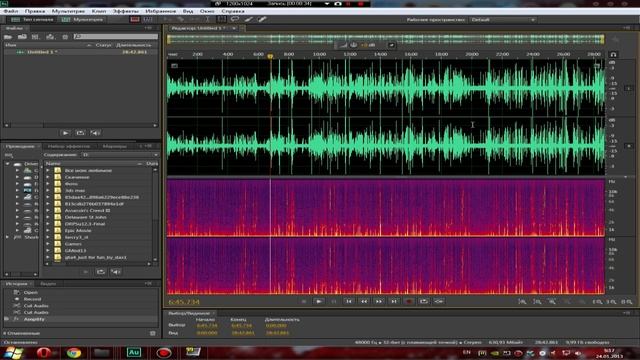Click trash icon in History panel
Image resolution: width=640 pixels, height=360 pixels.
[x=153, y=333]
